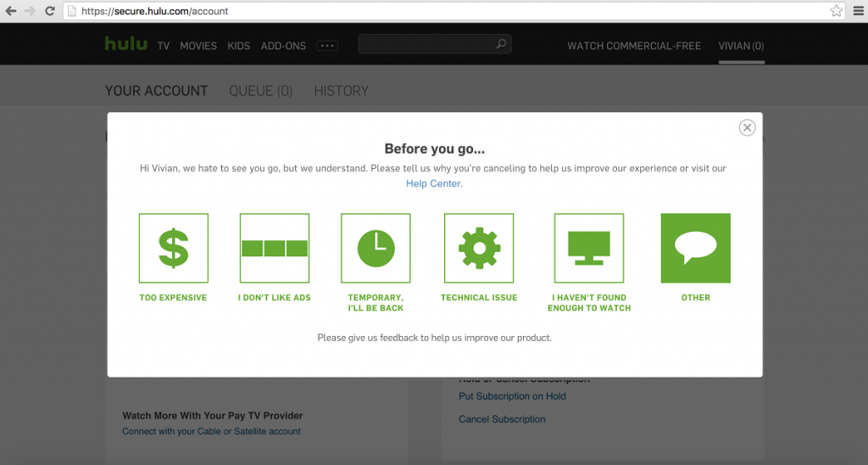Click the Watch More With Your Pay TV Provider heading
868x465 pixels.
pyautogui.click(x=213, y=416)
